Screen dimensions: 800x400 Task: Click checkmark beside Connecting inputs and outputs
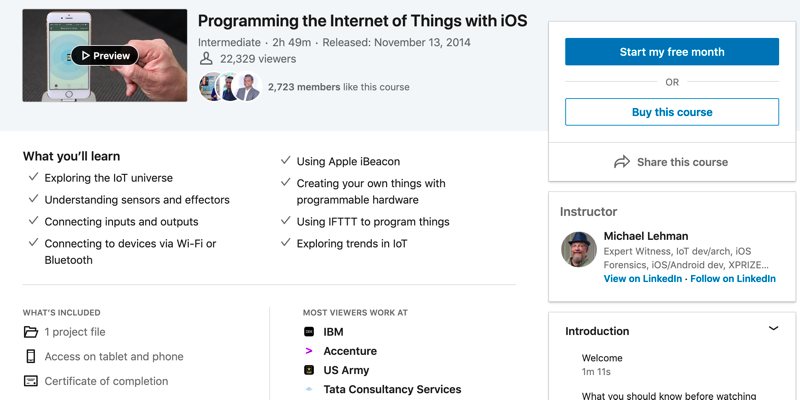point(33,220)
